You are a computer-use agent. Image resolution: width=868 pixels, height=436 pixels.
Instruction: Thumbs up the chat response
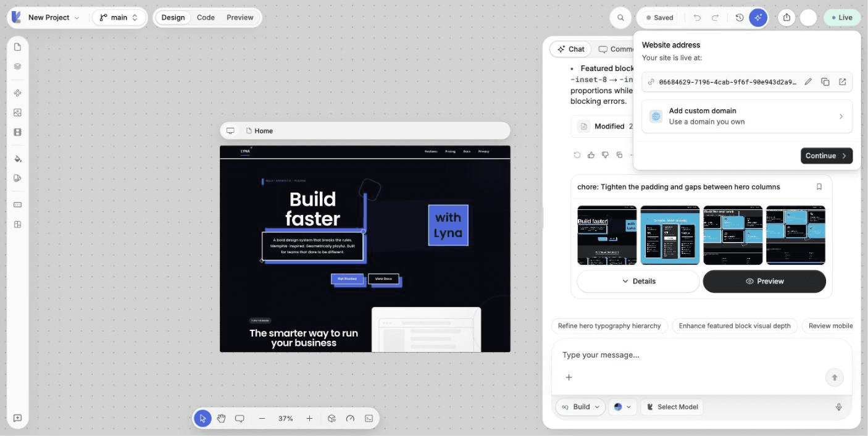591,155
